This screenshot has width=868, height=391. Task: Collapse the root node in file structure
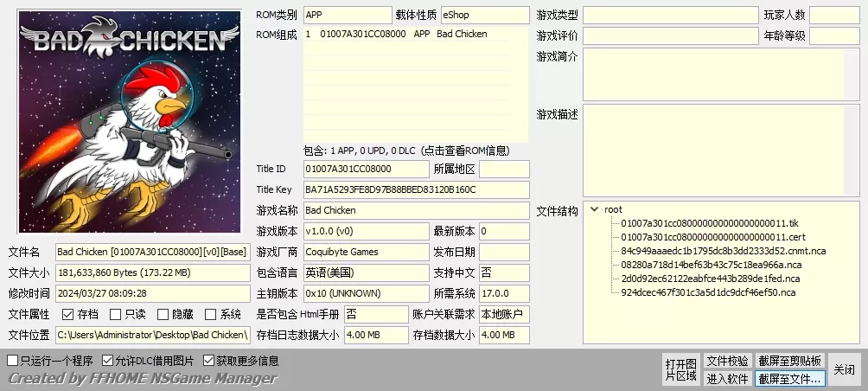tap(594, 209)
